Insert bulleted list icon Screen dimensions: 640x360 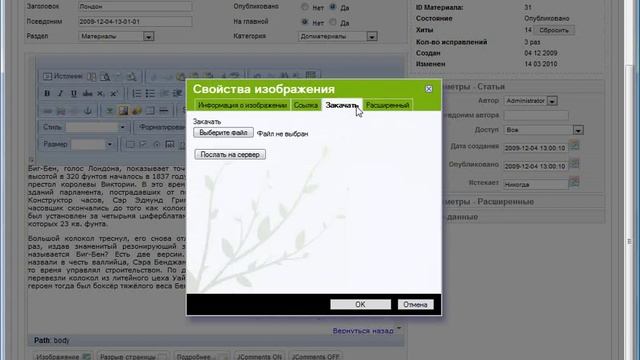click(x=150, y=93)
